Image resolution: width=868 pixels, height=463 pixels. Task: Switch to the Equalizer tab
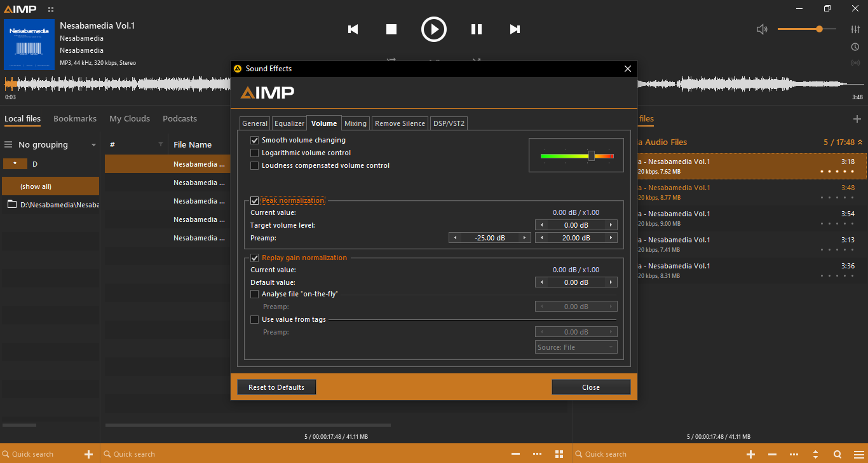click(x=289, y=123)
